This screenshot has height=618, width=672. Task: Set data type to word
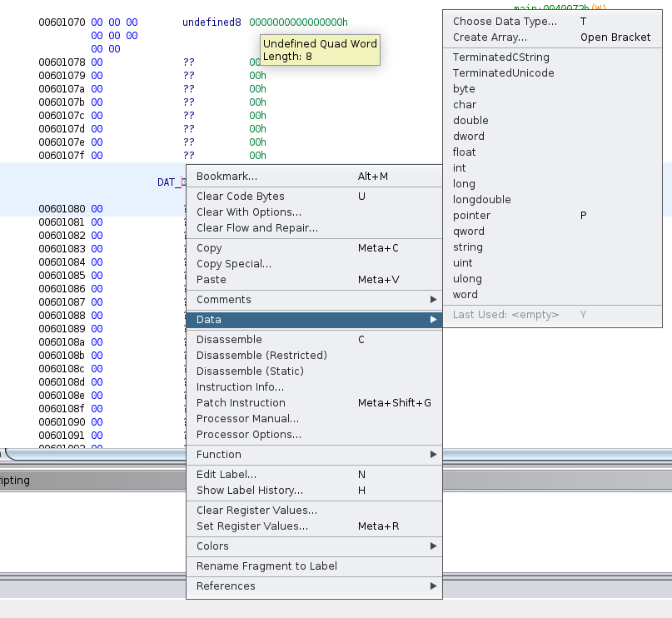point(552,296)
